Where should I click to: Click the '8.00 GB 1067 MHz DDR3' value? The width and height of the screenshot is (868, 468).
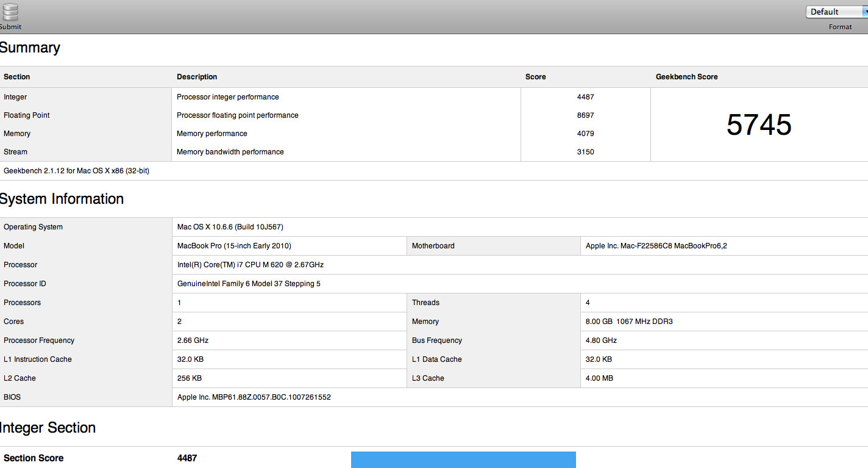(629, 322)
